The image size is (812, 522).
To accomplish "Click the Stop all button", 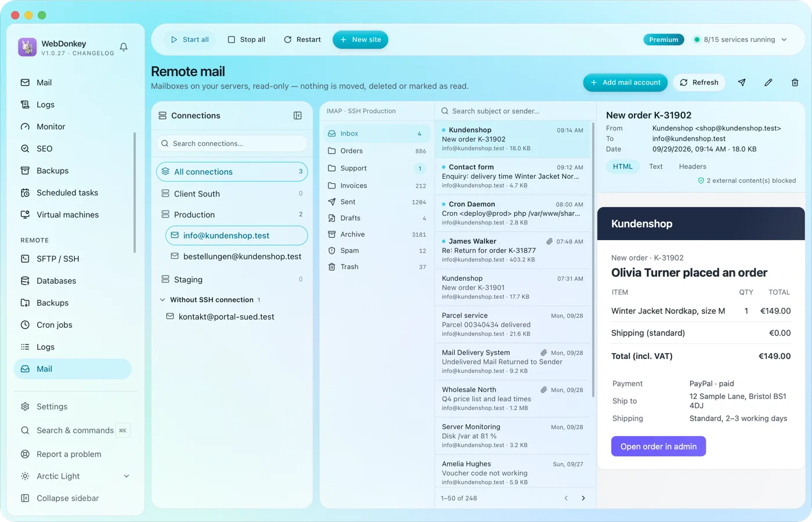I will click(x=246, y=39).
